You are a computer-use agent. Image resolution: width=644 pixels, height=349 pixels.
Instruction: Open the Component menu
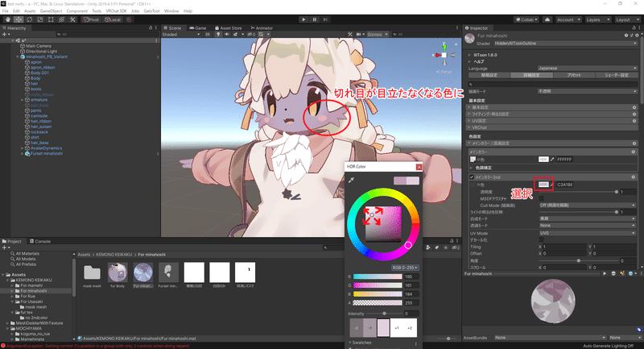(x=76, y=11)
